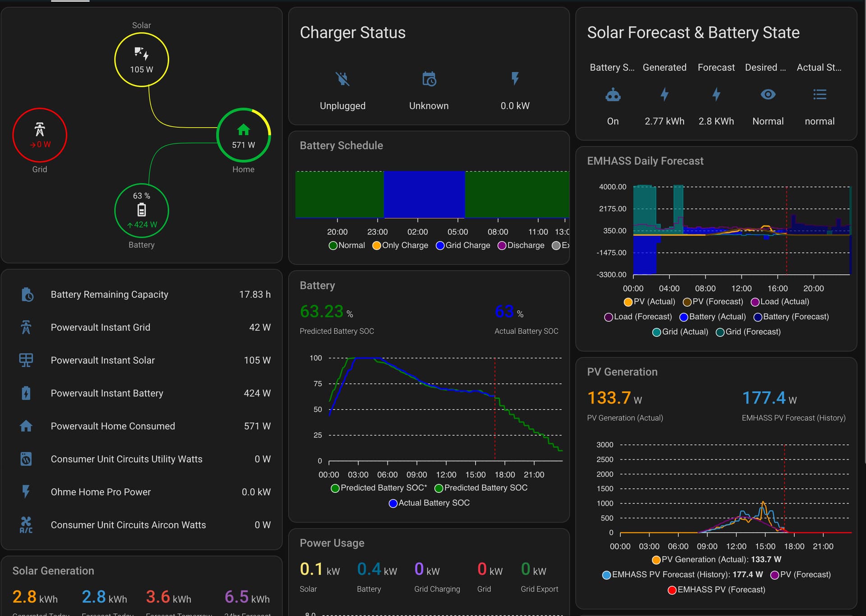
Task: Open the Battery Remaining Capacity row
Action: coord(109,294)
